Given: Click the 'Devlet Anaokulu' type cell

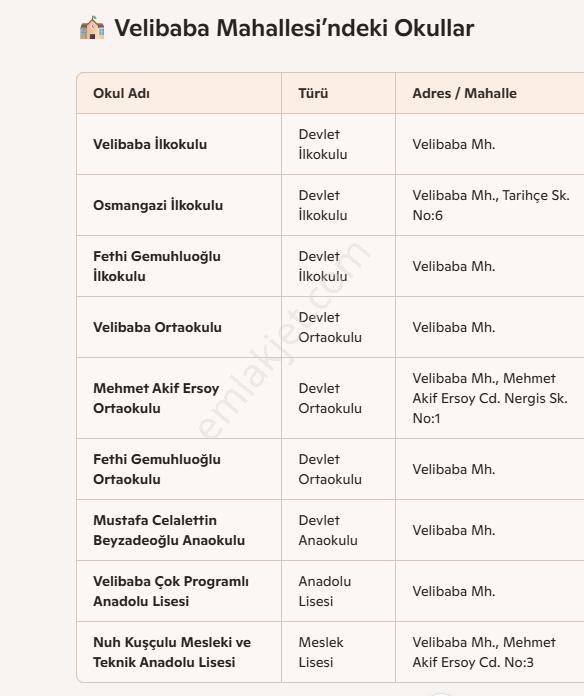Looking at the screenshot, I should click(328, 530).
